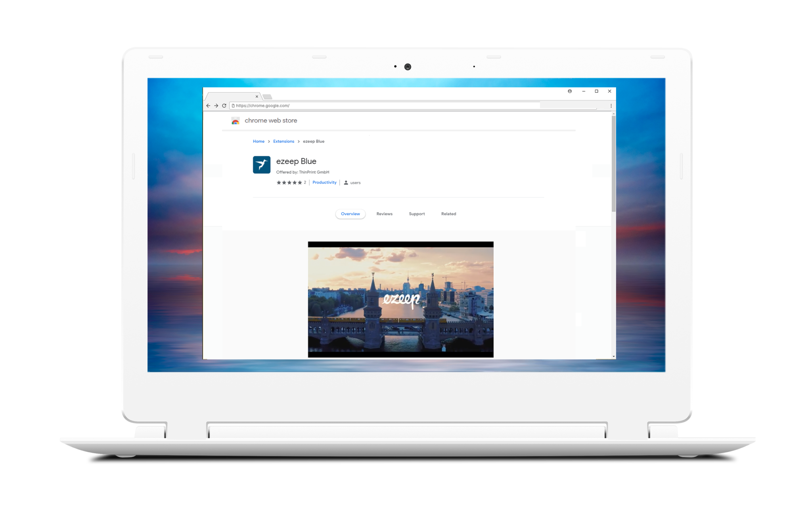Click the users person icon beside rating
This screenshot has width=812, height=510.
coord(346,182)
